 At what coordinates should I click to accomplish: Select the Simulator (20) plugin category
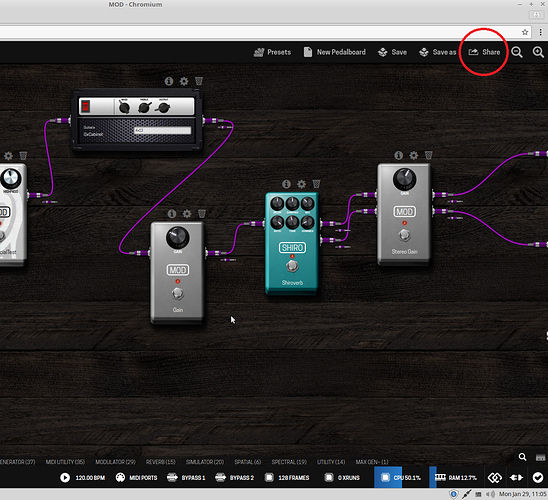pos(205,462)
